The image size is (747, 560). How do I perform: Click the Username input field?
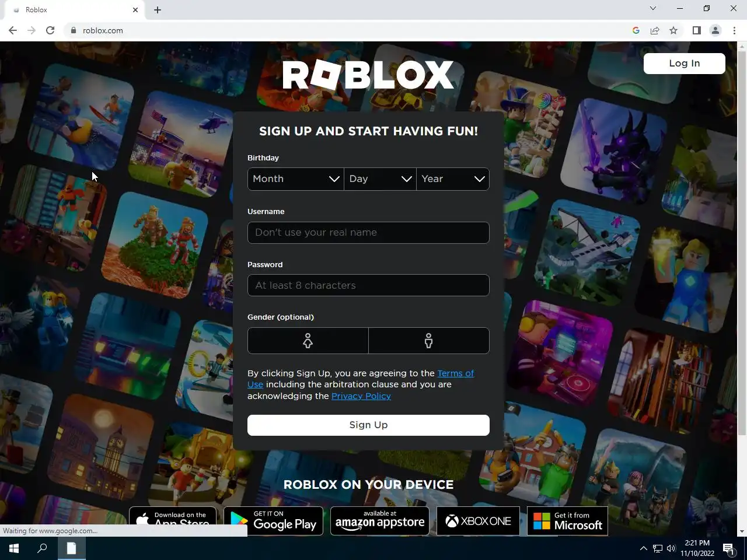click(368, 233)
